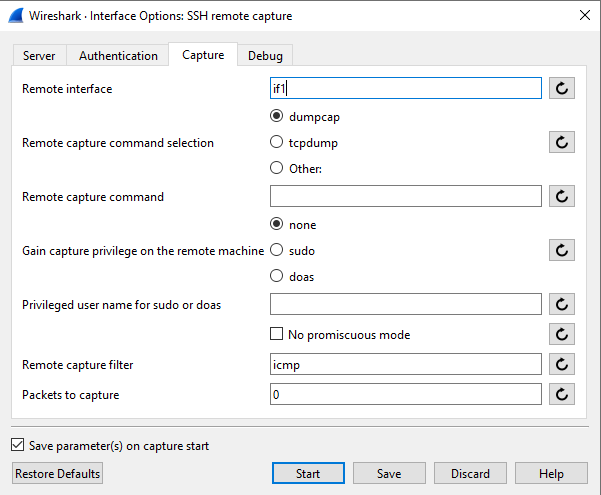Select none for capture privilege
This screenshot has width=601, height=495.
[276, 224]
